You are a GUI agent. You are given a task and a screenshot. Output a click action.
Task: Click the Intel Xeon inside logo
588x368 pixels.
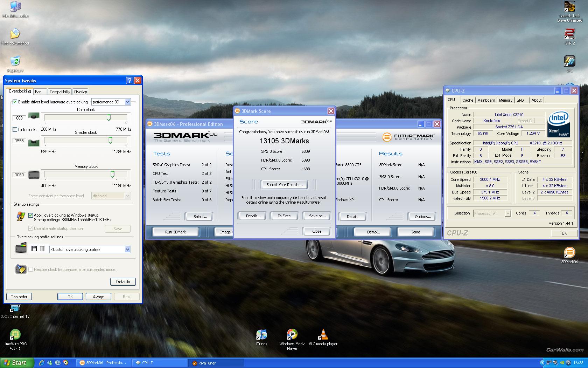(559, 124)
